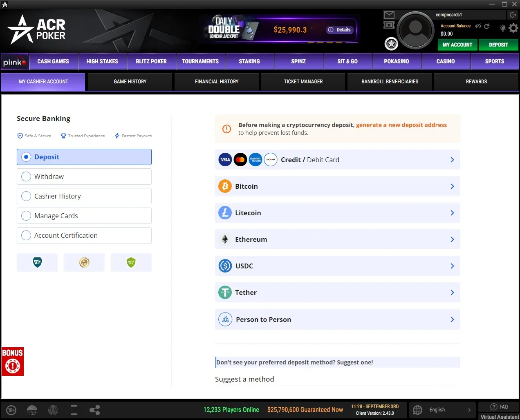Click the green DEPOSIT button
The image size is (520, 420).
tap(498, 45)
